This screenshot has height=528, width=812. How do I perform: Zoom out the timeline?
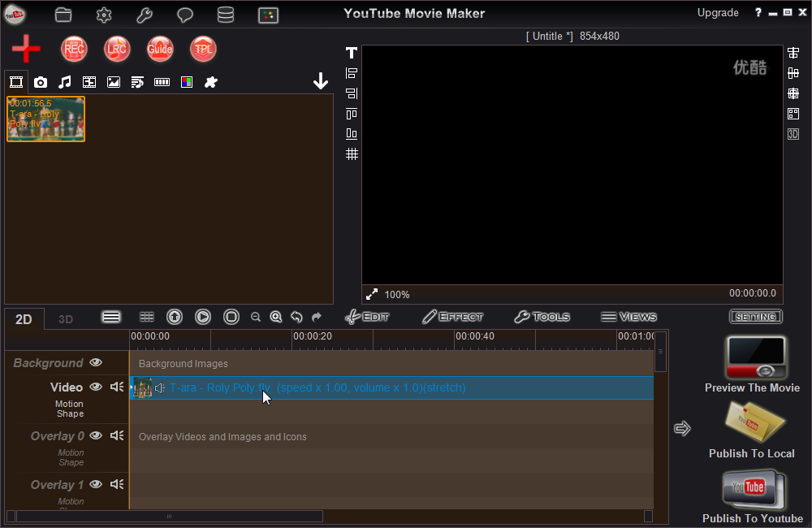click(x=255, y=317)
